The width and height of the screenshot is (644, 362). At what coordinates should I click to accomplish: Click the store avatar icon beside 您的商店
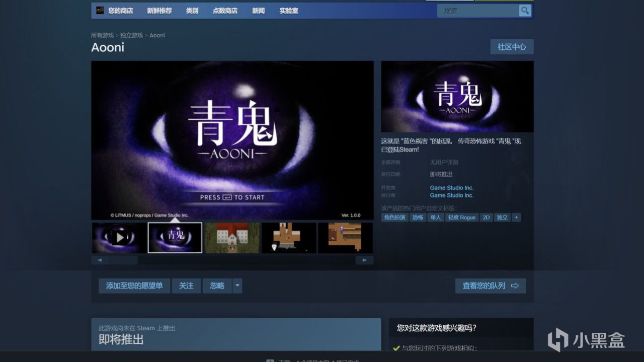pos(100,11)
